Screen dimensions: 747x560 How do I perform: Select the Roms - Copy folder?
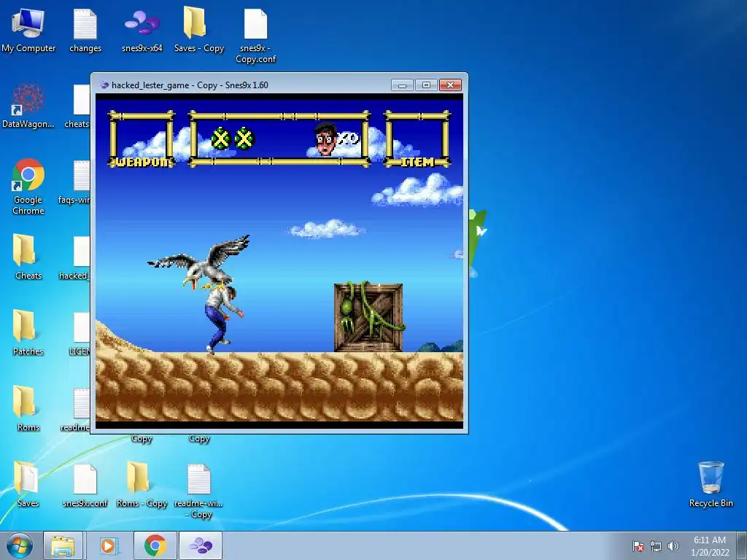[x=142, y=484]
